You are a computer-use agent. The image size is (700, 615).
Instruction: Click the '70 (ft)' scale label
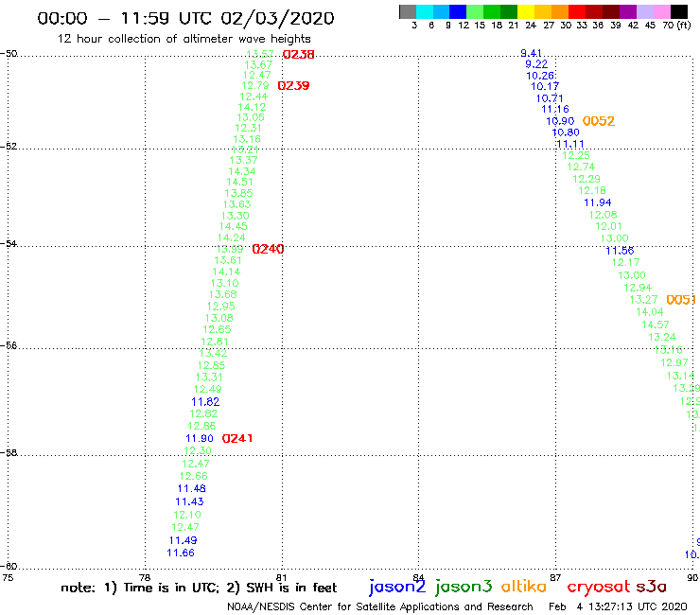coord(676,26)
